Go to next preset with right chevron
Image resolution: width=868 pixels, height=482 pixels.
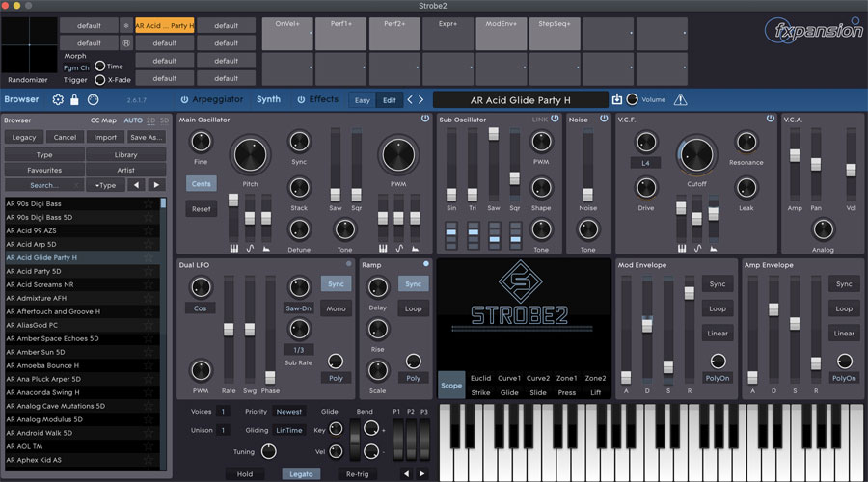[x=421, y=99]
